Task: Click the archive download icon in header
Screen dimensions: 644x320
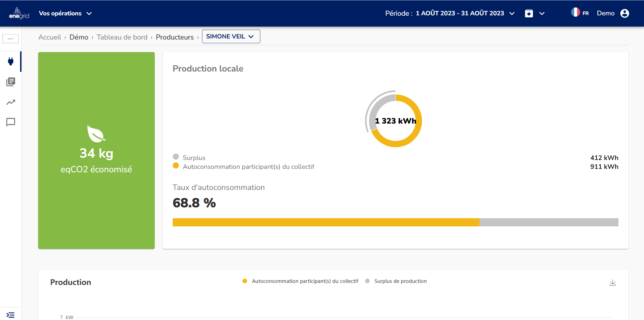Action: (529, 13)
